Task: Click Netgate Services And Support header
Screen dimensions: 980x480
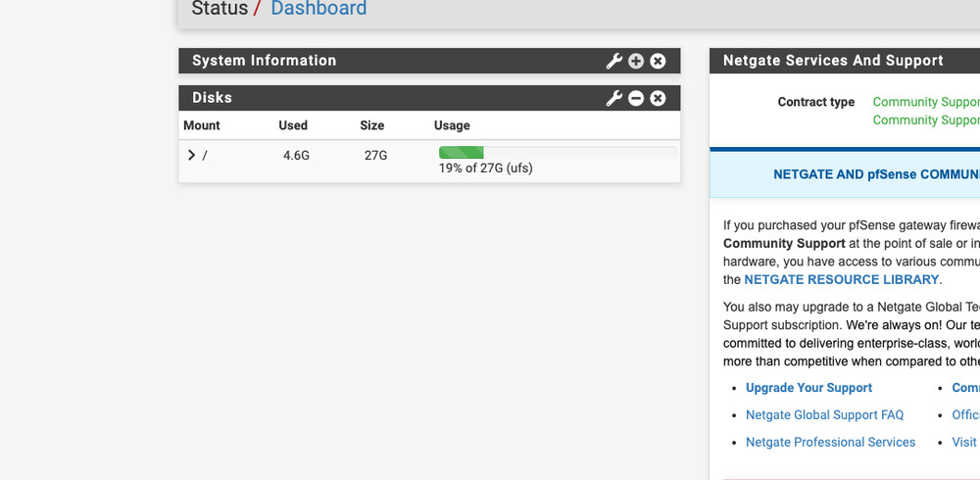Action: coord(833,61)
